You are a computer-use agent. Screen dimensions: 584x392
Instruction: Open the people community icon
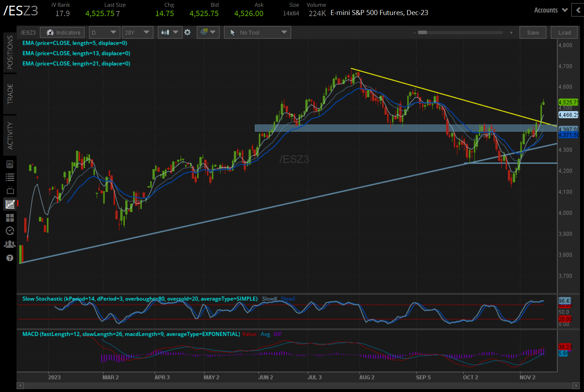[x=10, y=244]
